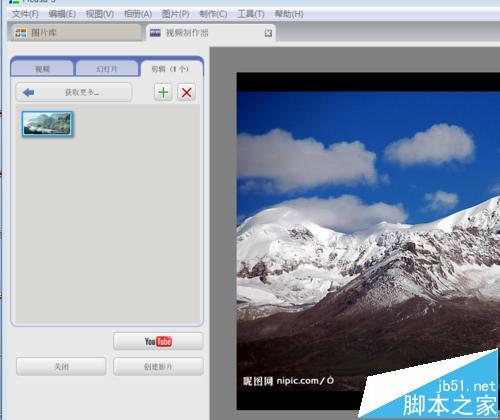
Task: Add a clip with green plus icon
Action: 163,92
